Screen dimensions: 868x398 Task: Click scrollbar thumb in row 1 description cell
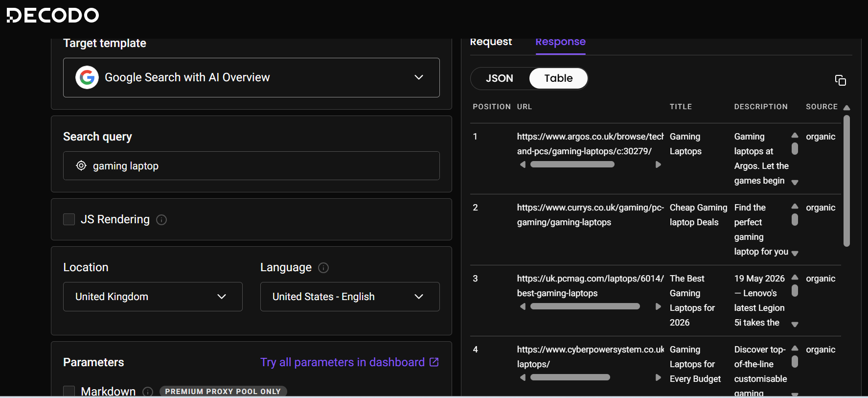pyautogui.click(x=795, y=148)
